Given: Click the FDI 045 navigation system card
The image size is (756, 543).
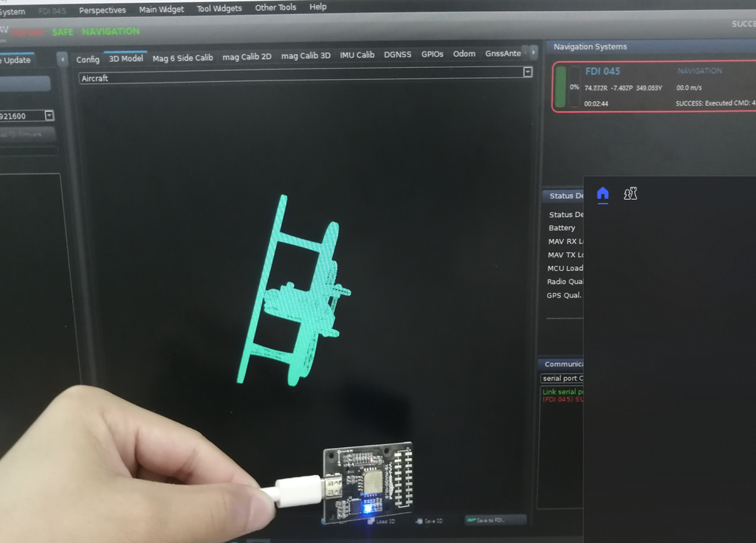Looking at the screenshot, I should tap(654, 87).
